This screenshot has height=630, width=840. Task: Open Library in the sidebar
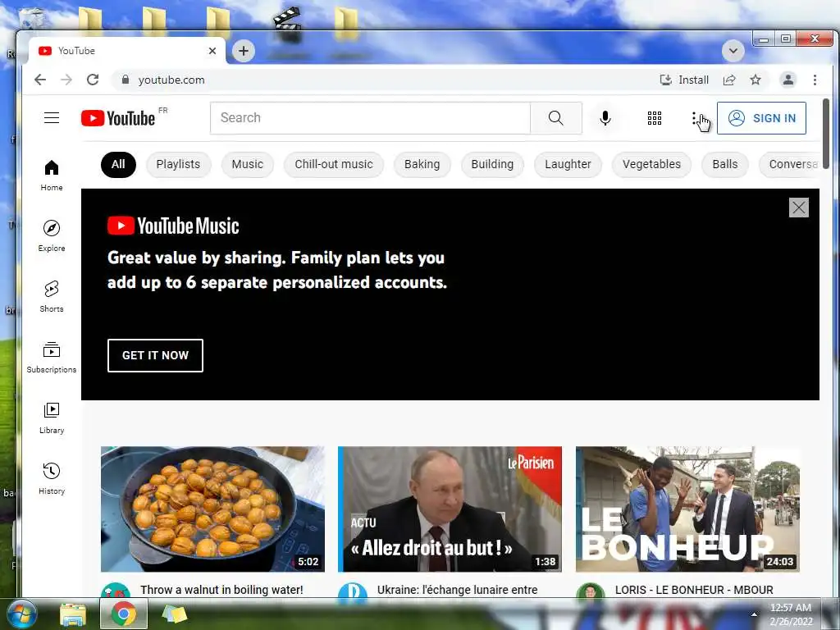[52, 418]
